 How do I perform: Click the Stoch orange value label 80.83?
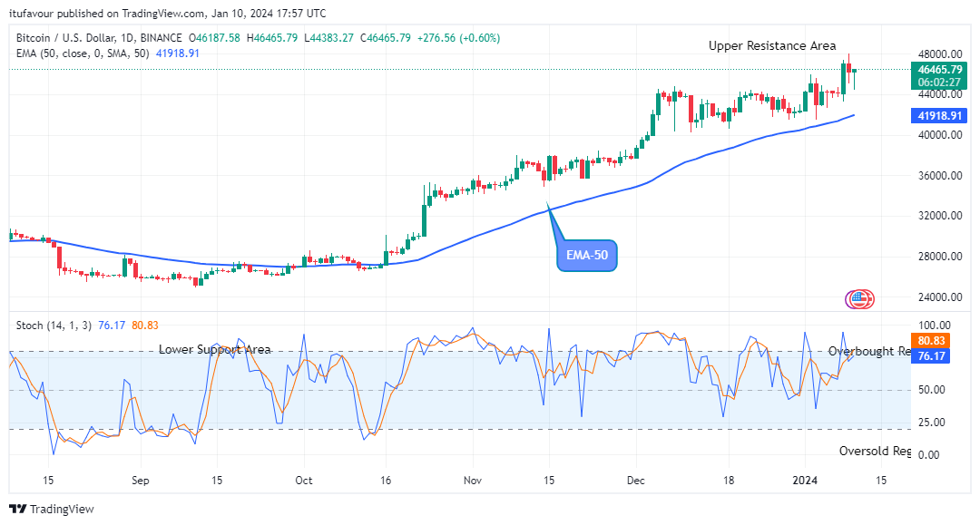pyautogui.click(x=931, y=340)
